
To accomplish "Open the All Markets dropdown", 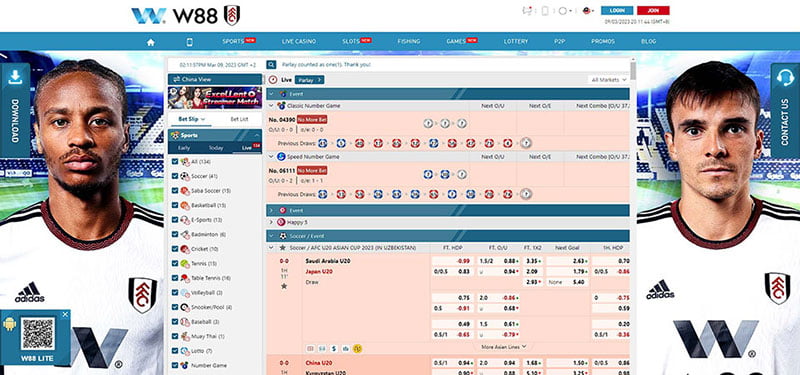I will (x=608, y=80).
